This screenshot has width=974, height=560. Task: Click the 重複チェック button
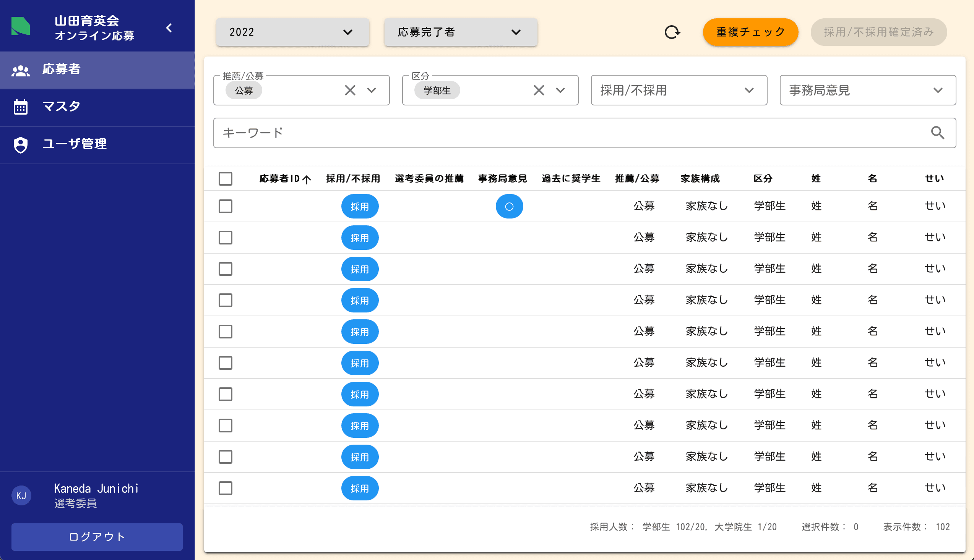750,32
